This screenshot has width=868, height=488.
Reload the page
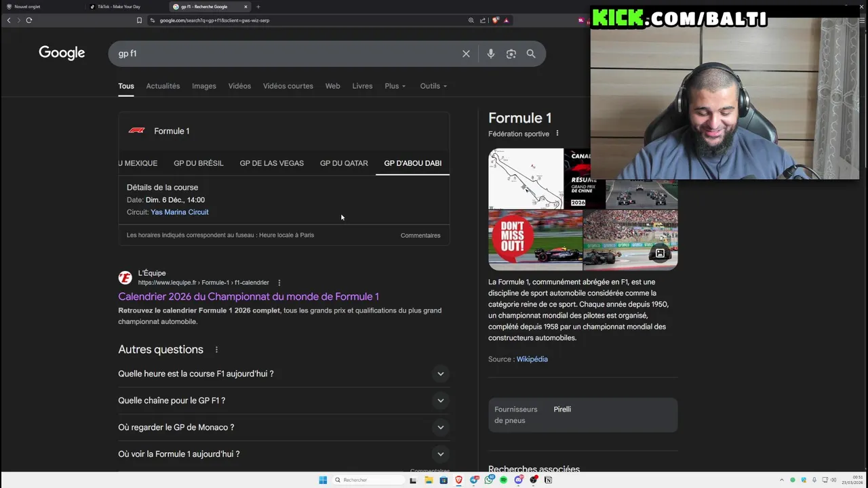pyautogui.click(x=29, y=20)
